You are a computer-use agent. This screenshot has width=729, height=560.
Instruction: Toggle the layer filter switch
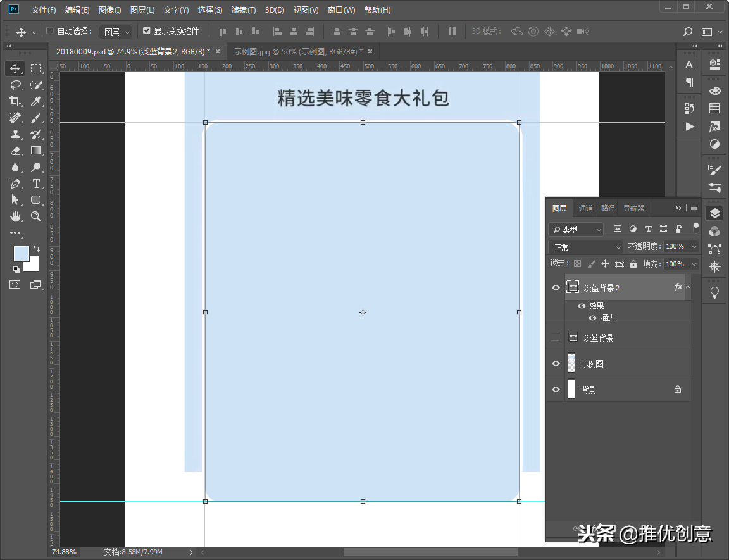pyautogui.click(x=696, y=227)
